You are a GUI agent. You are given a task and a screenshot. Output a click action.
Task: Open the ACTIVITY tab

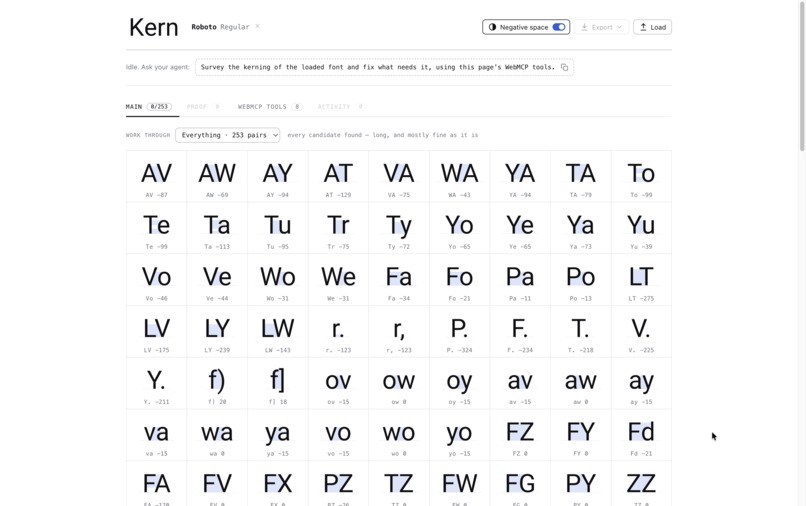coord(341,107)
